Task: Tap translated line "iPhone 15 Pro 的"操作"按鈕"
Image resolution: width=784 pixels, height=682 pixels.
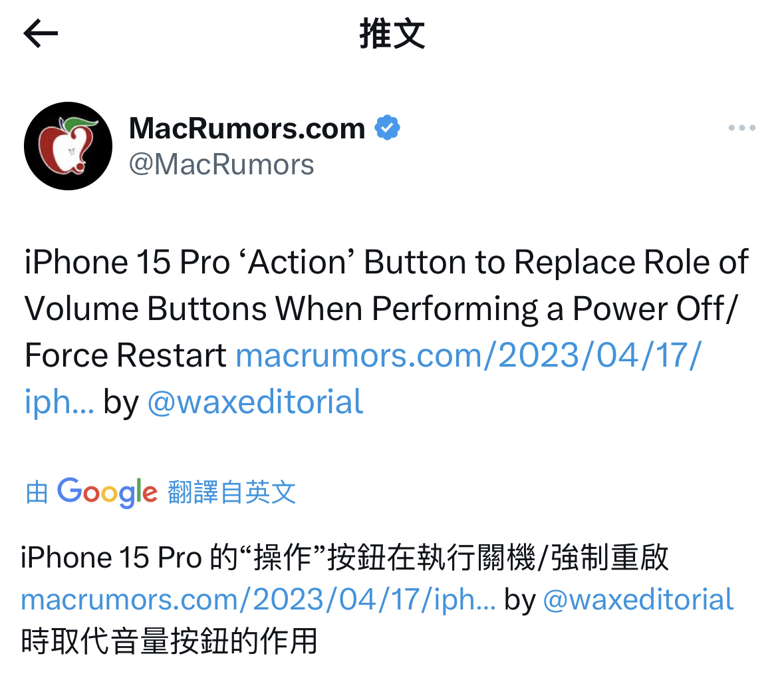Action: coord(344,558)
